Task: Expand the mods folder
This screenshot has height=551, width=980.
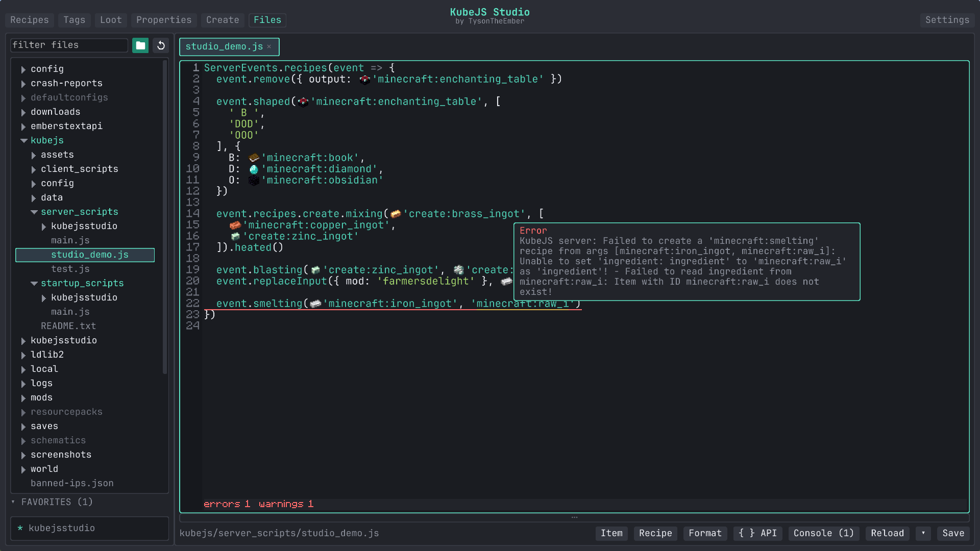Action: [23, 398]
